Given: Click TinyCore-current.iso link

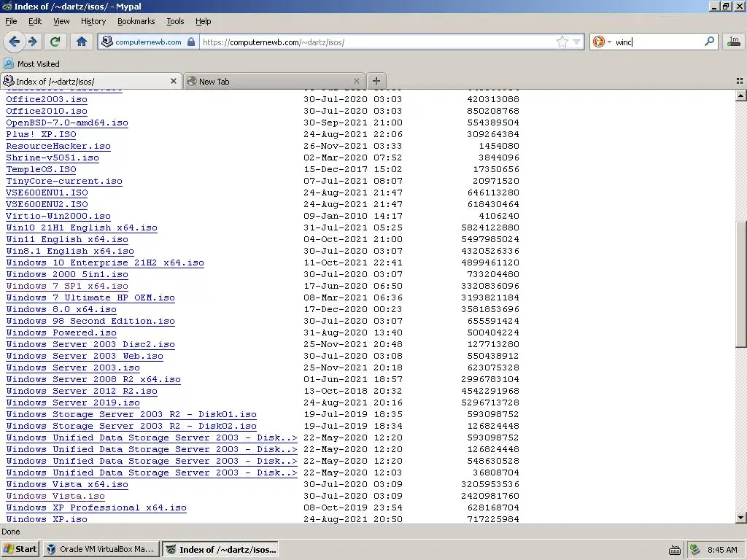Looking at the screenshot, I should 64,181.
